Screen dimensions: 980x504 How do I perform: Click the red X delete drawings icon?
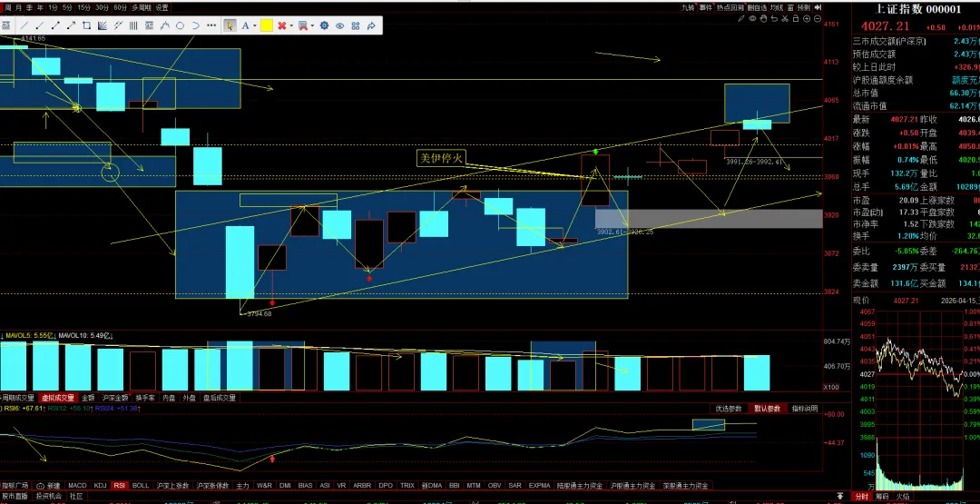pyautogui.click(x=282, y=25)
